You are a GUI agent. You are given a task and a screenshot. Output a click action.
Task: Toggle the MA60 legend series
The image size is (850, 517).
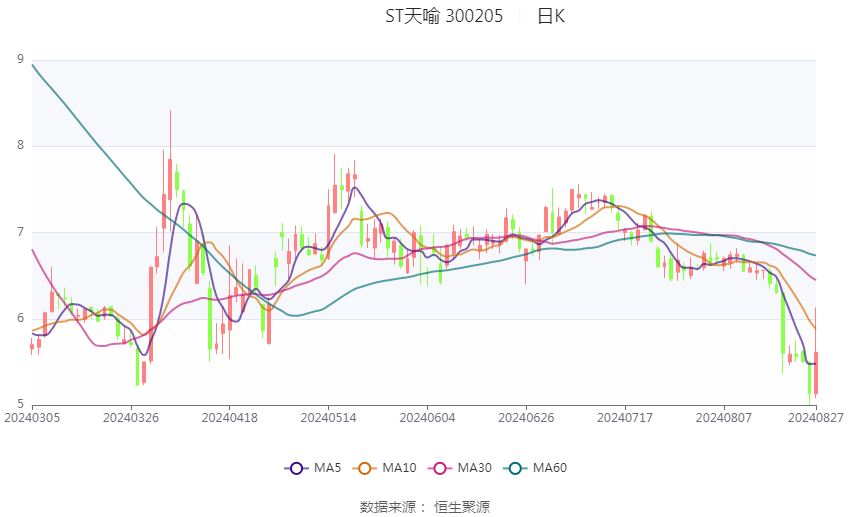pos(535,468)
